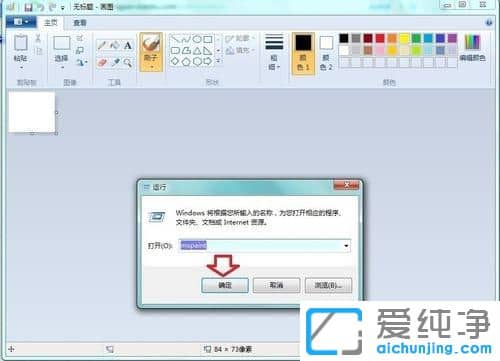Screen dimensions: 500x361
Task: Click the Paste clipboard icon
Action: pyautogui.click(x=21, y=43)
